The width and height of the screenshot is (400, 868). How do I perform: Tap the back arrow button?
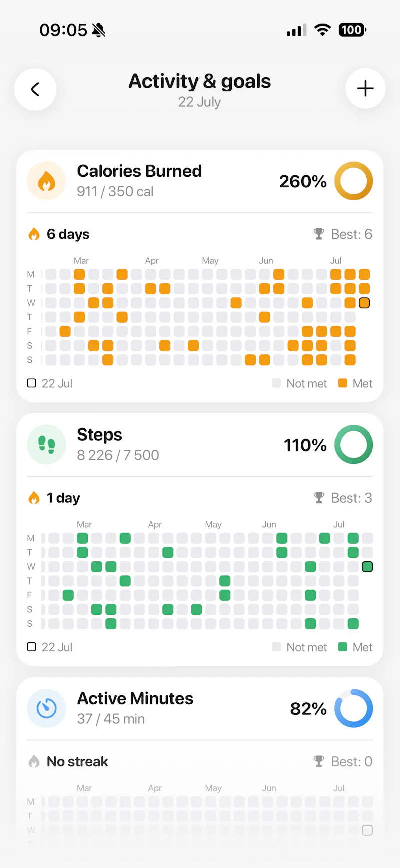[x=35, y=89]
